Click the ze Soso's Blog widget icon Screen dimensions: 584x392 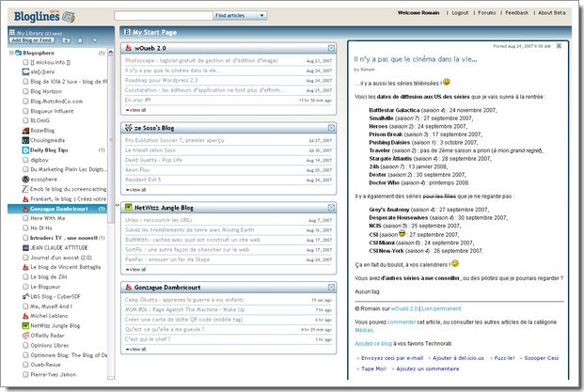[129, 128]
